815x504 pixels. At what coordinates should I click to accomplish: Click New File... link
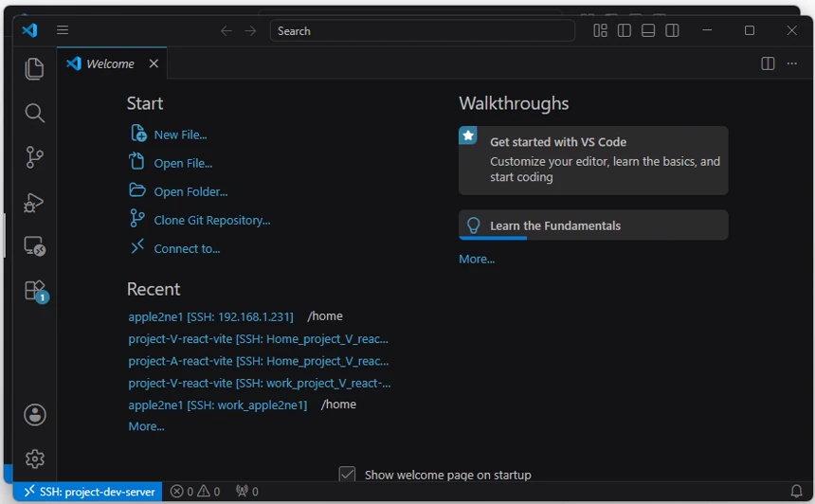coord(180,135)
